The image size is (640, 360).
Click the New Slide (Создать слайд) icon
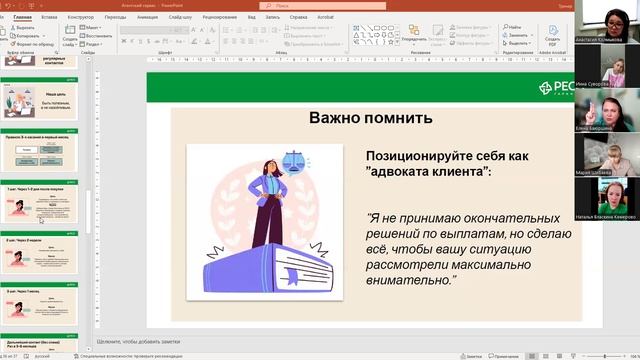click(x=70, y=30)
